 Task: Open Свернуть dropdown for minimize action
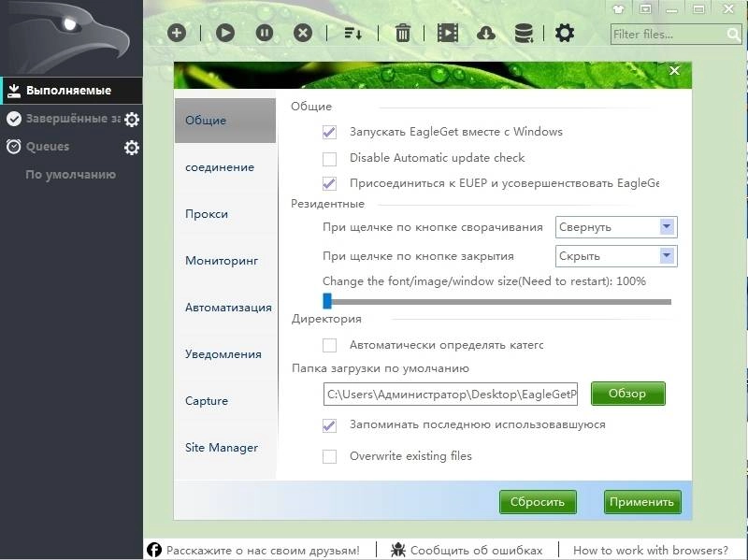616,227
